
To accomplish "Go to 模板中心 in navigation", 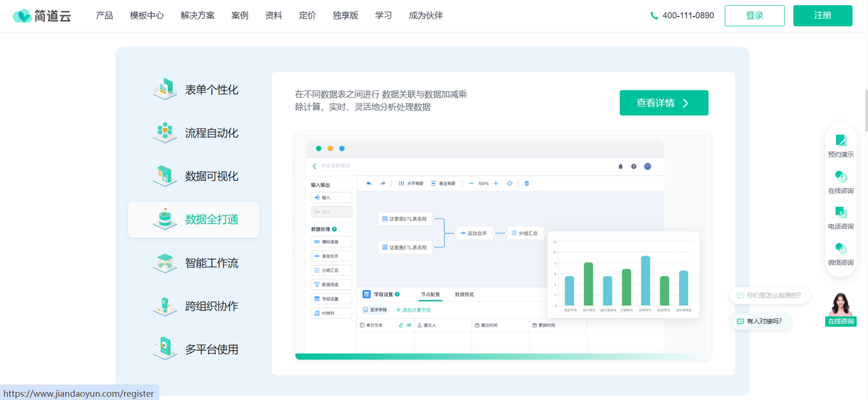I will pyautogui.click(x=147, y=15).
